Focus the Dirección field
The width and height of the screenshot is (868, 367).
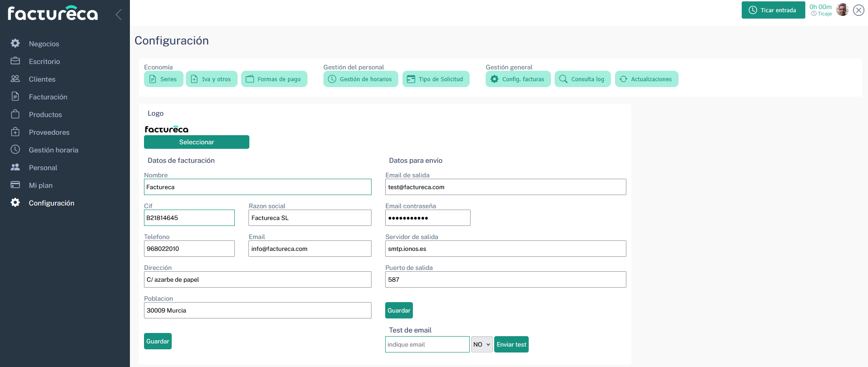258,279
